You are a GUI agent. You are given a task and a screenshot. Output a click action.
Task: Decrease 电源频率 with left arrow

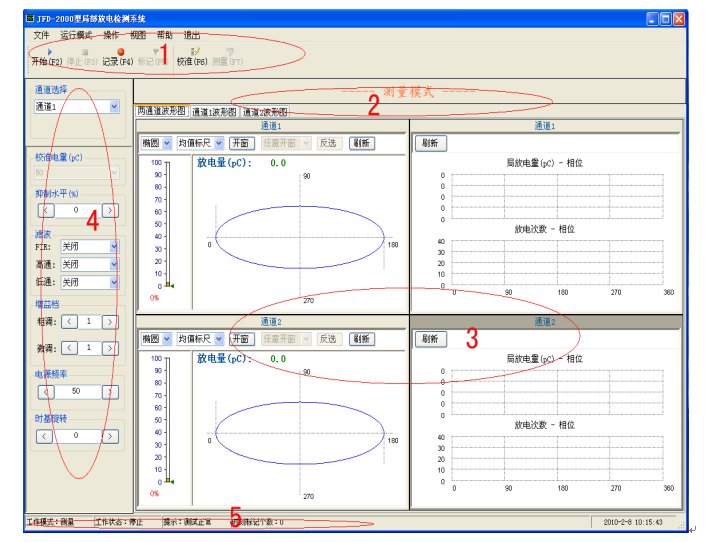46,392
